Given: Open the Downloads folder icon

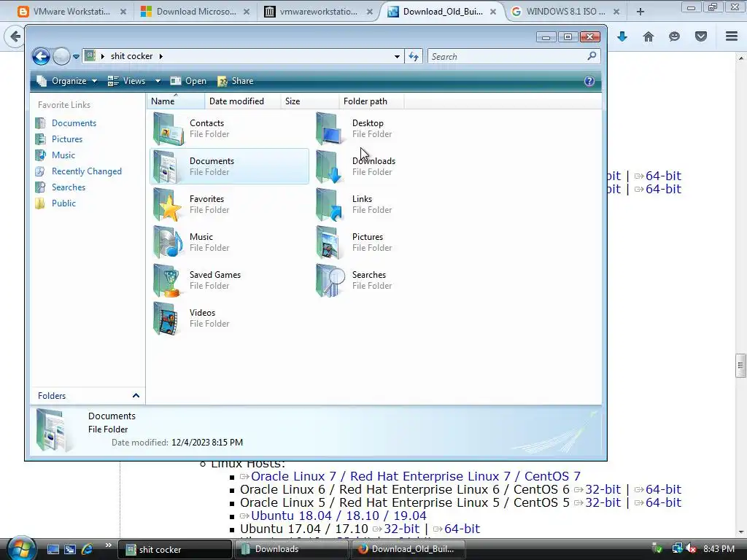Looking at the screenshot, I should coord(330,167).
